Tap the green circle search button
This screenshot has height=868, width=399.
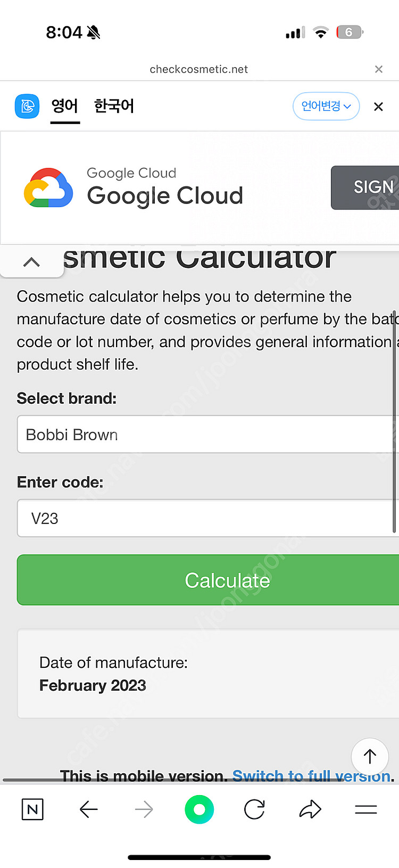(199, 809)
